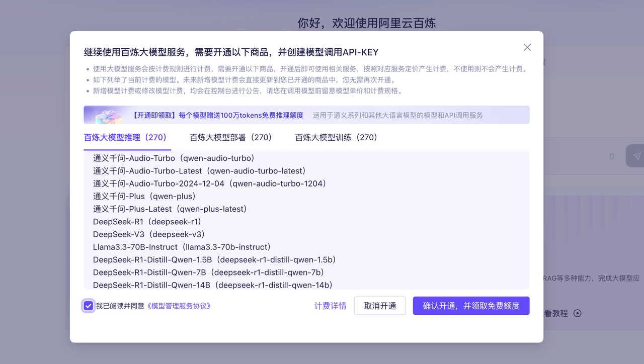The height and width of the screenshot is (364, 644).
Task: View 计费详情 billing details
Action: [x=330, y=306]
